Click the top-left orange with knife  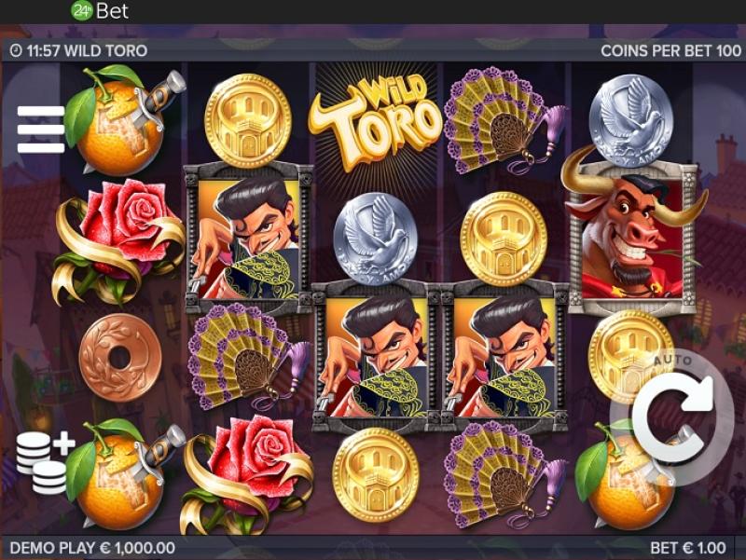(x=124, y=120)
